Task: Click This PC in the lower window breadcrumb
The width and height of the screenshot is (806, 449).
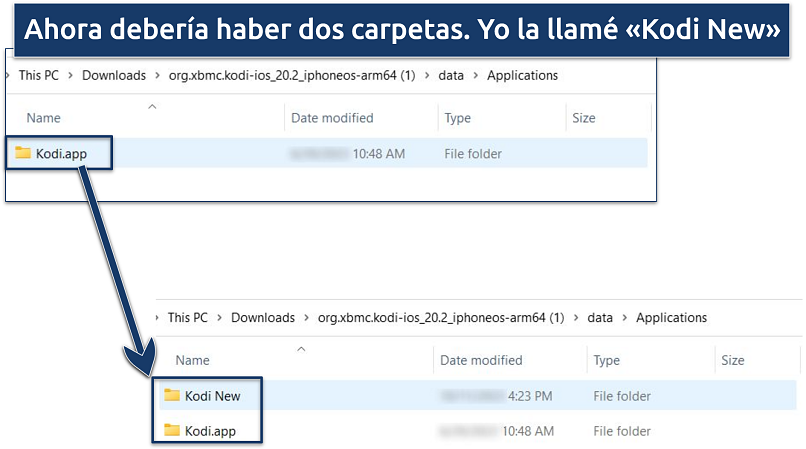Action: [188, 317]
